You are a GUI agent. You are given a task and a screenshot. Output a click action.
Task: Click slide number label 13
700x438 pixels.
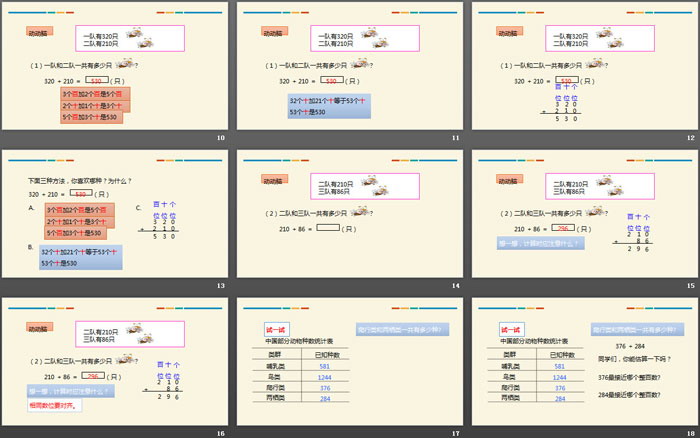tap(221, 286)
